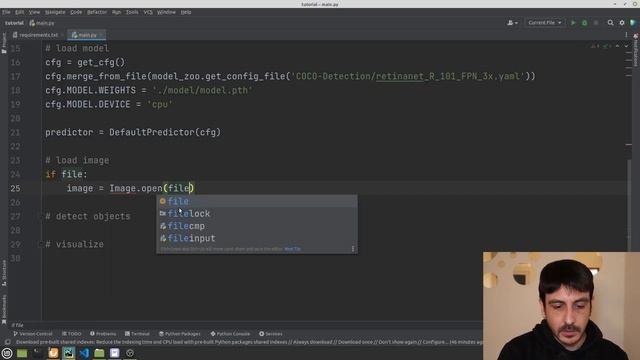
Task: Click the main.py breadcrumb in navigation bar
Action: [x=42, y=23]
